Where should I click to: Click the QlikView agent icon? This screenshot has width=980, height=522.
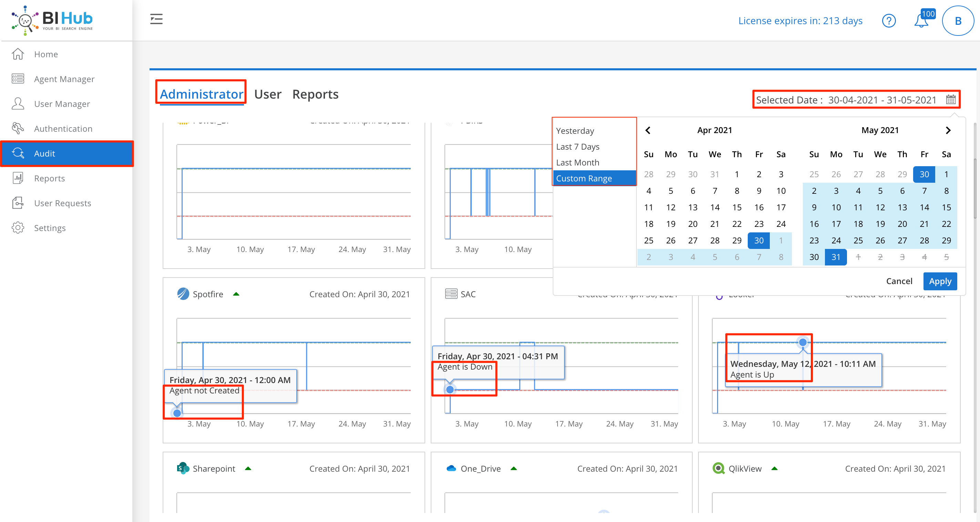tap(719, 468)
